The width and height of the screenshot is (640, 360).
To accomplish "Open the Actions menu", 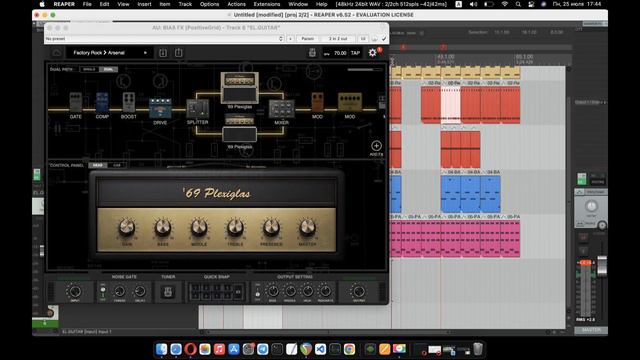I will [236, 4].
